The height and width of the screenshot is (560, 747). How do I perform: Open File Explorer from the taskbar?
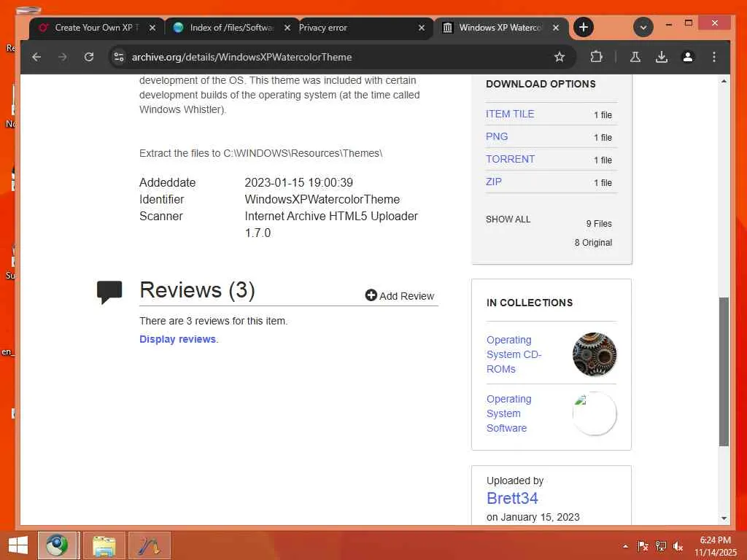(x=104, y=545)
